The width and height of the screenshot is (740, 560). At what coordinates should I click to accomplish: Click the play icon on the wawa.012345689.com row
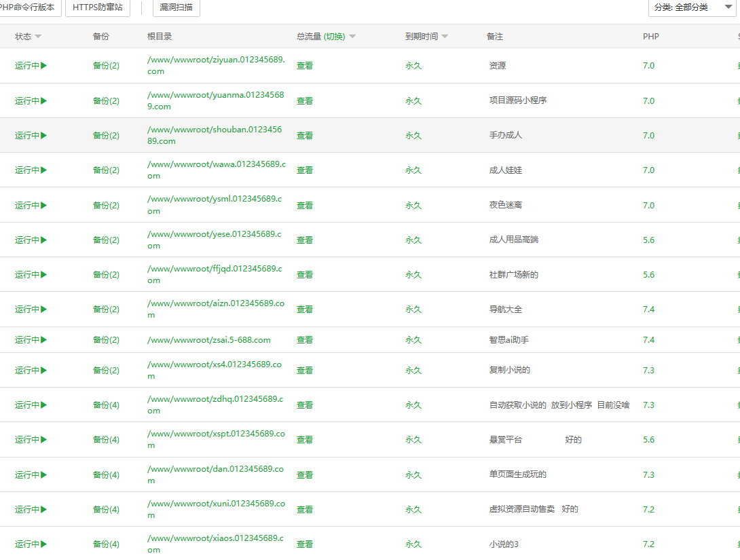44,170
